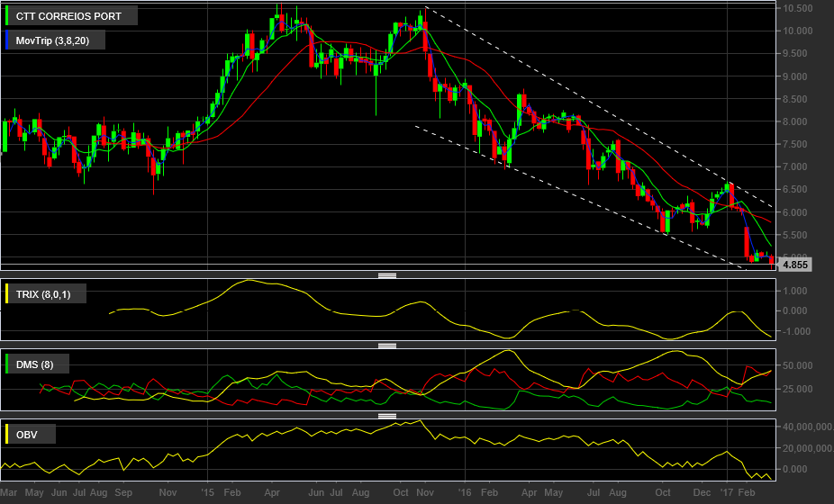Grab the divider handle between price chart and TRIX
This screenshot has width=834, height=504.
pyautogui.click(x=387, y=275)
